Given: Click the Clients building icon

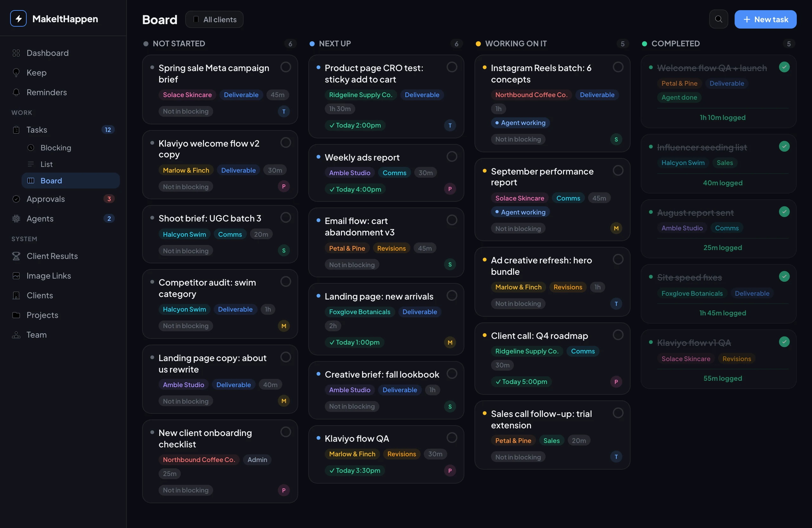Looking at the screenshot, I should point(16,295).
